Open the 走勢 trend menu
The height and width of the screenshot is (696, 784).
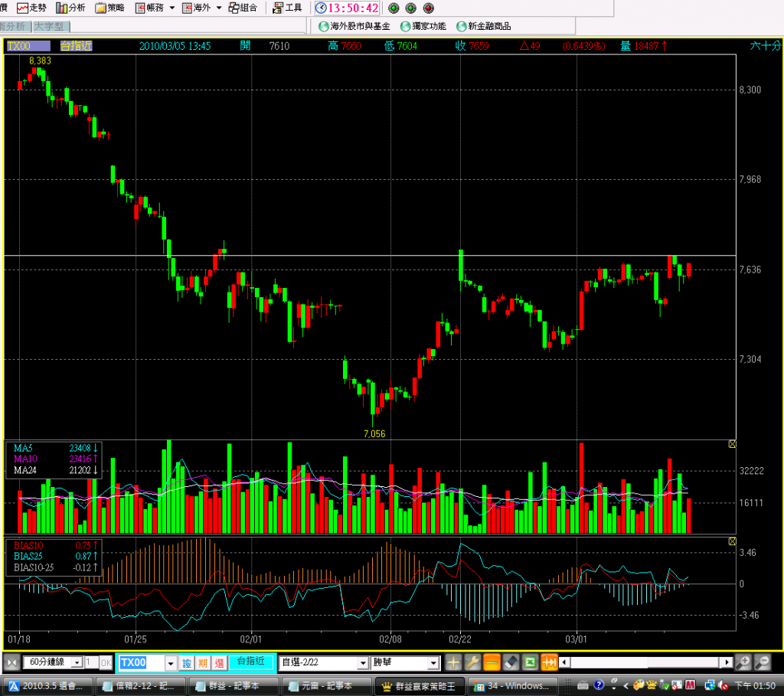[31, 8]
